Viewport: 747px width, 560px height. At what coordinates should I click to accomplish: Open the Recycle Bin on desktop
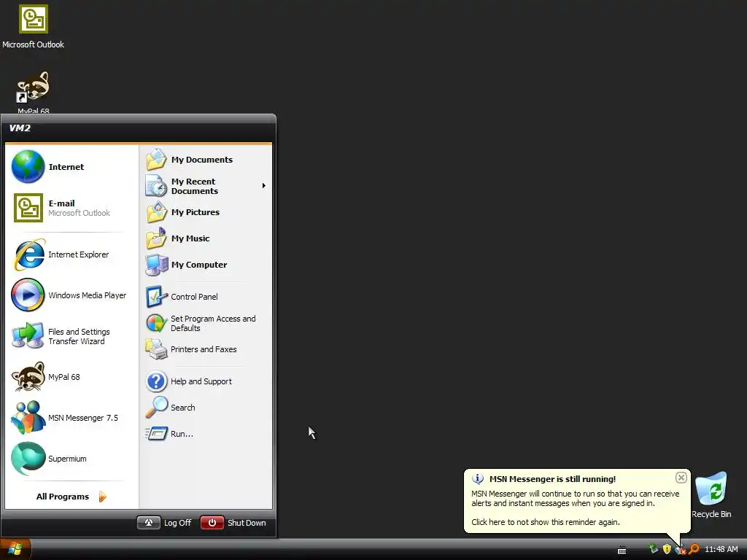click(x=711, y=495)
